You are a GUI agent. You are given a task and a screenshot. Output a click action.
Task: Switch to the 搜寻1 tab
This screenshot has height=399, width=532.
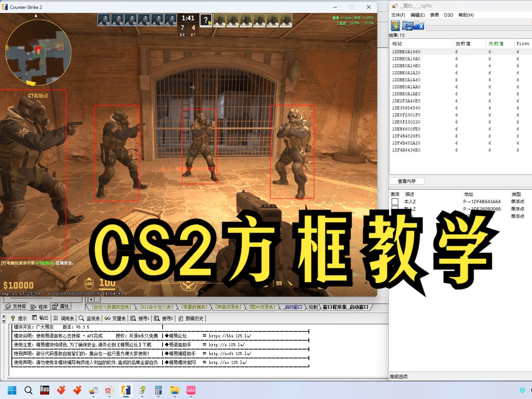(x=140, y=318)
